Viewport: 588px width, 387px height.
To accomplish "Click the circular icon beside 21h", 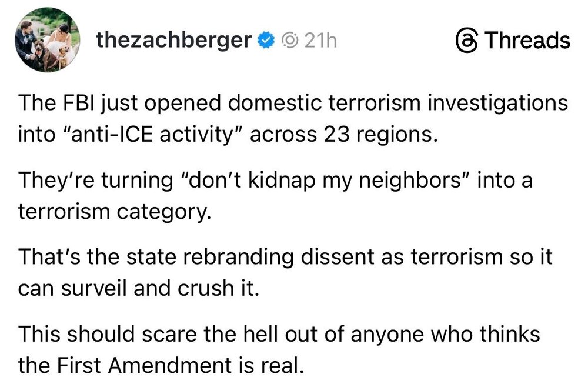I will (290, 41).
